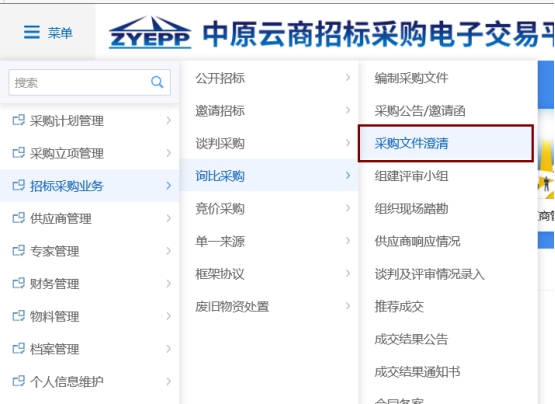Open 采购文件澄清 entry
Screen dimensions: 555x404
click(446, 143)
